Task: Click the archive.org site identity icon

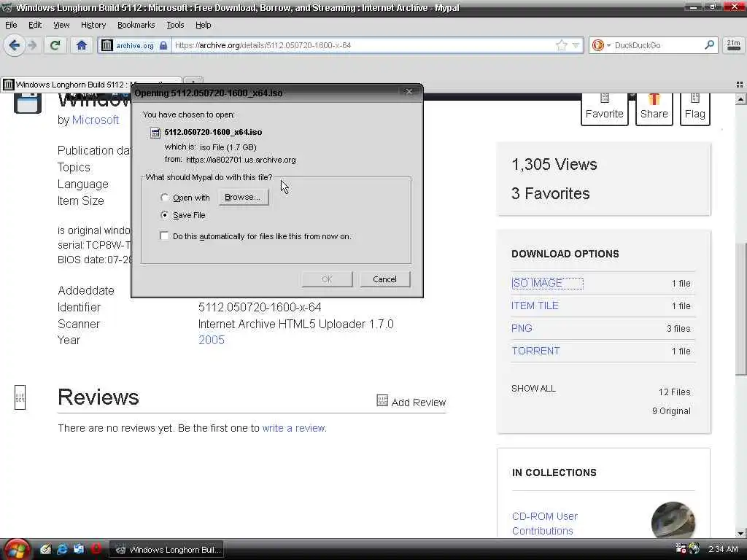Action: click(107, 46)
